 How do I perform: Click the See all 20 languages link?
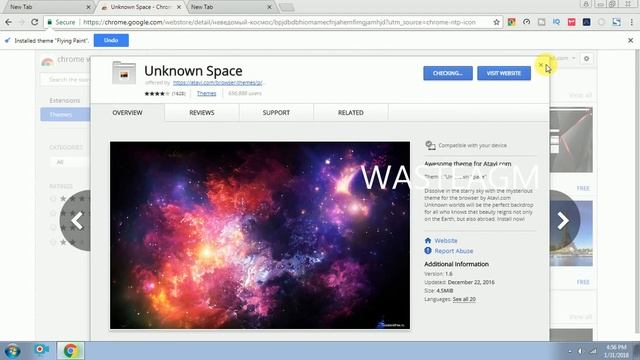(x=464, y=299)
